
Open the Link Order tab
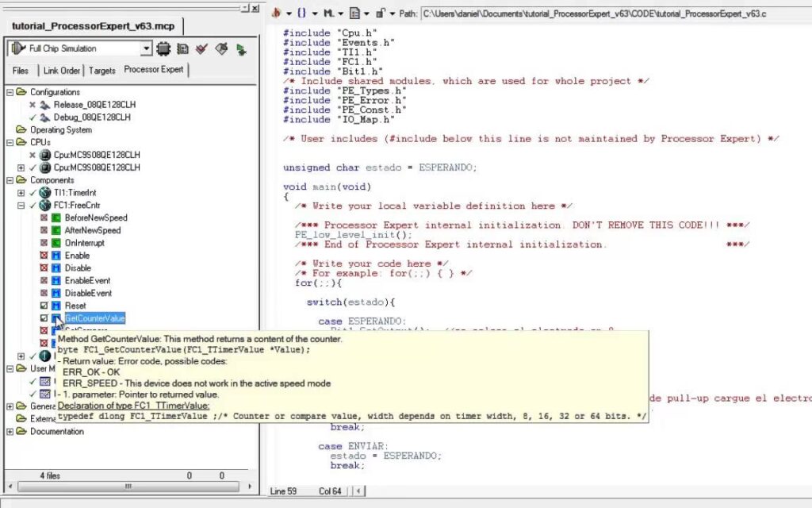coord(61,71)
